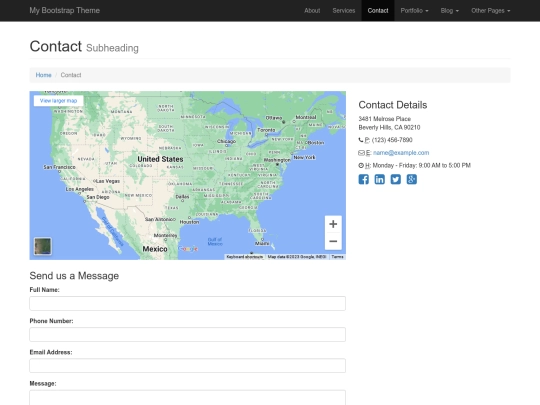The height and width of the screenshot is (405, 540).
Task: Click the Beverly Hills, CA 90210 text
Action: tap(389, 127)
